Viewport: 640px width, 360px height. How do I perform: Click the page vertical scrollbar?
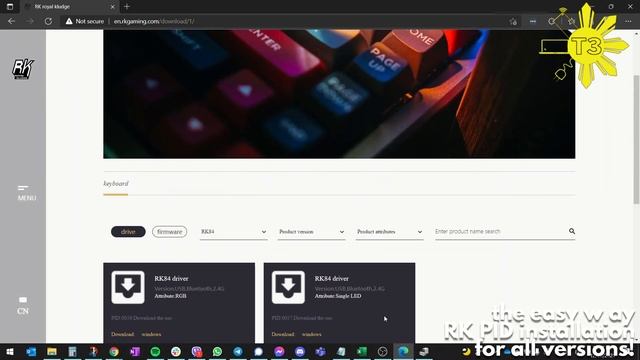[x=636, y=139]
